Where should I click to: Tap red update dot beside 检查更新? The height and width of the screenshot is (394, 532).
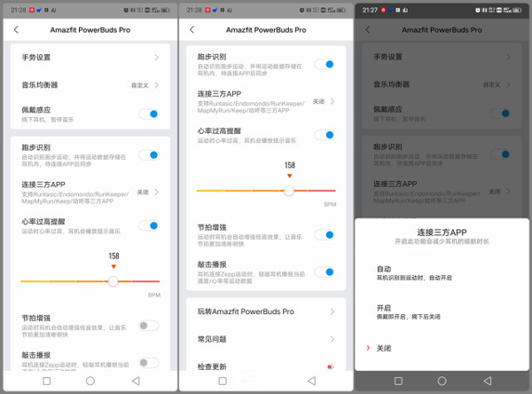click(329, 366)
